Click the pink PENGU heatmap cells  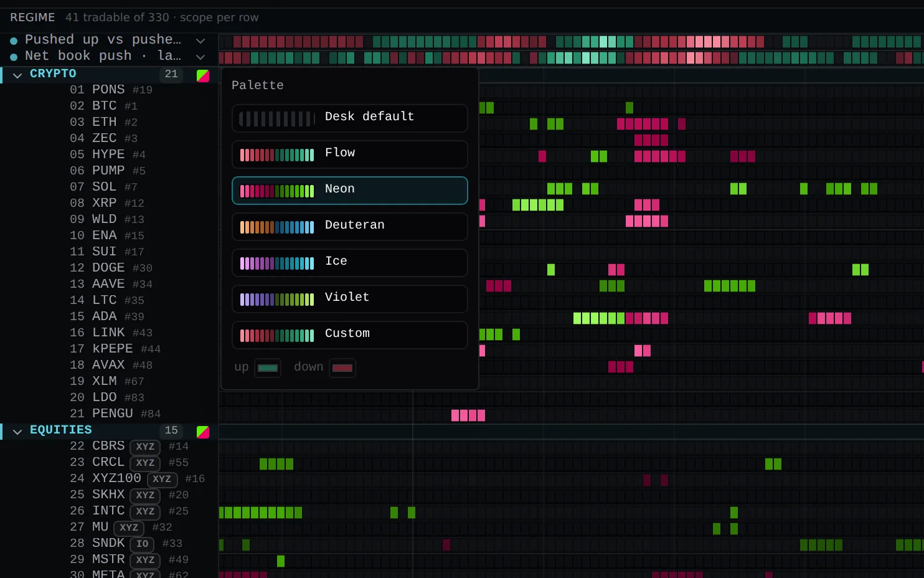(468, 415)
